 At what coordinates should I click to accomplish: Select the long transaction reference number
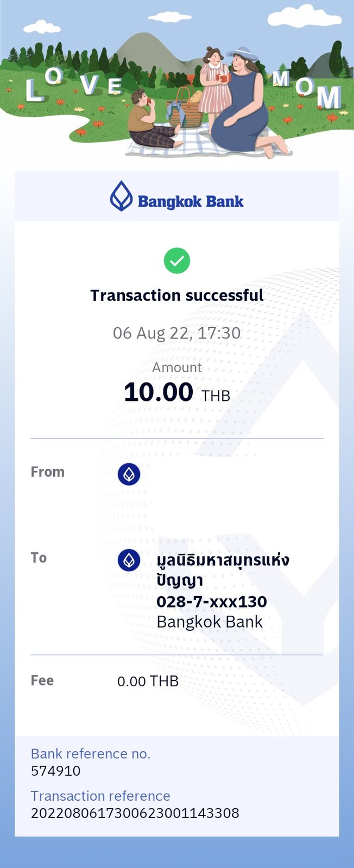(135, 813)
